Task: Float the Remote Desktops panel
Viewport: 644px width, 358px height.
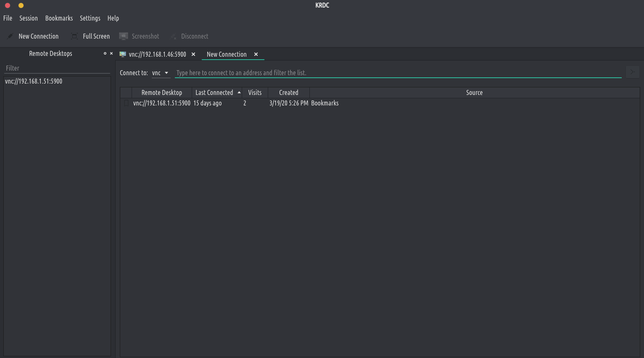Action: pyautogui.click(x=105, y=53)
